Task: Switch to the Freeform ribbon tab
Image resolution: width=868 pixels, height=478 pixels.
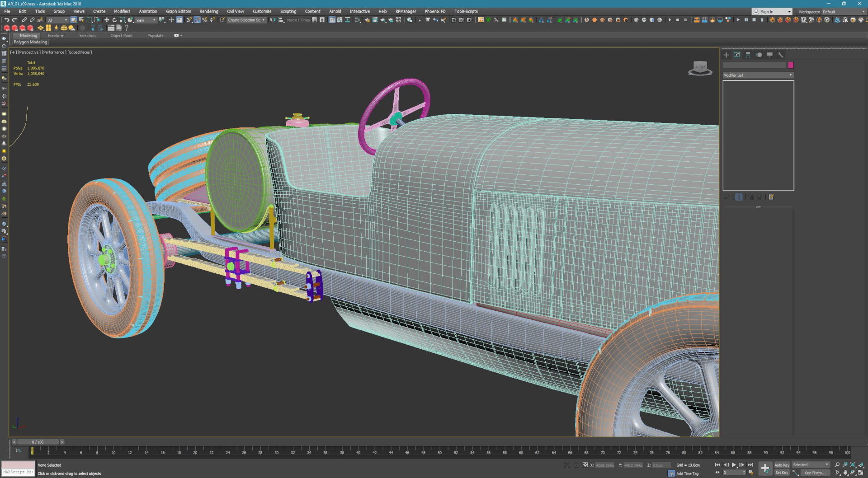Action: click(56, 35)
